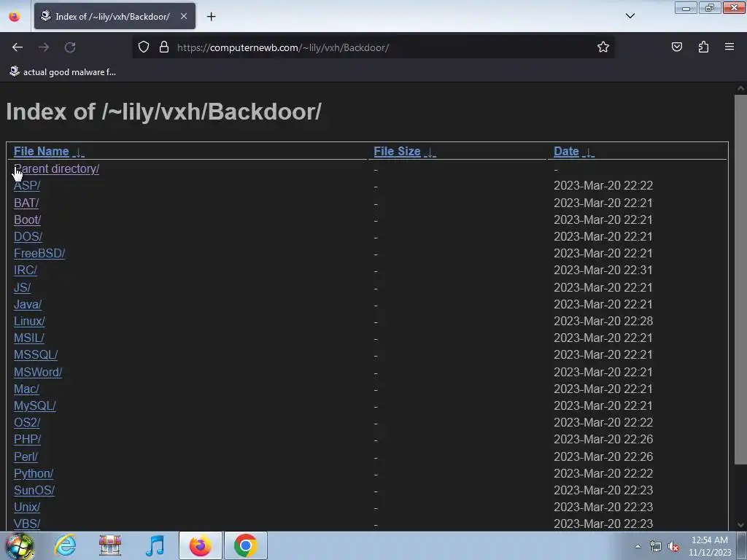This screenshot has height=560, width=747.
Task: Expand the list all tabs chevron
Action: tap(630, 16)
